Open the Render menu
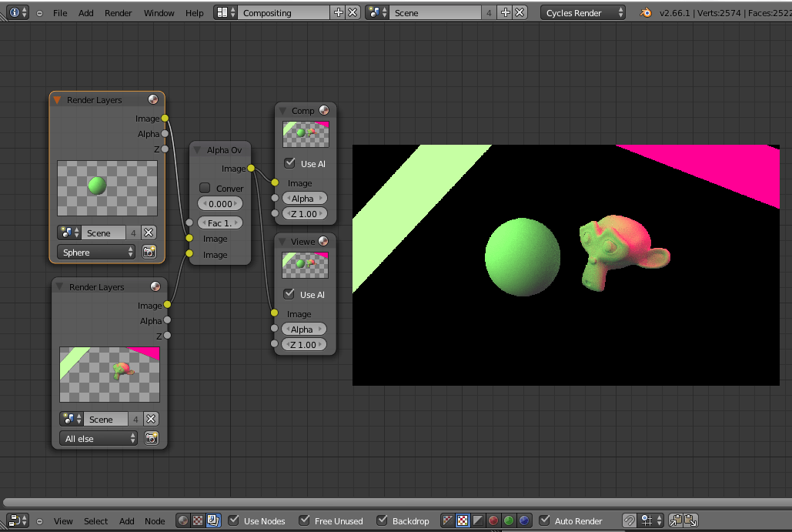 [119, 12]
